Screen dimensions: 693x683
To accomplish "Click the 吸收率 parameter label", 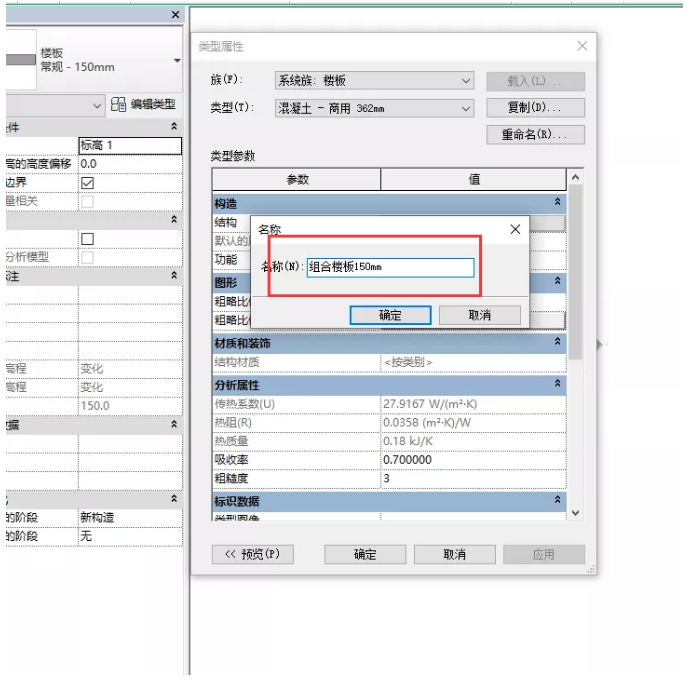I will 231,460.
